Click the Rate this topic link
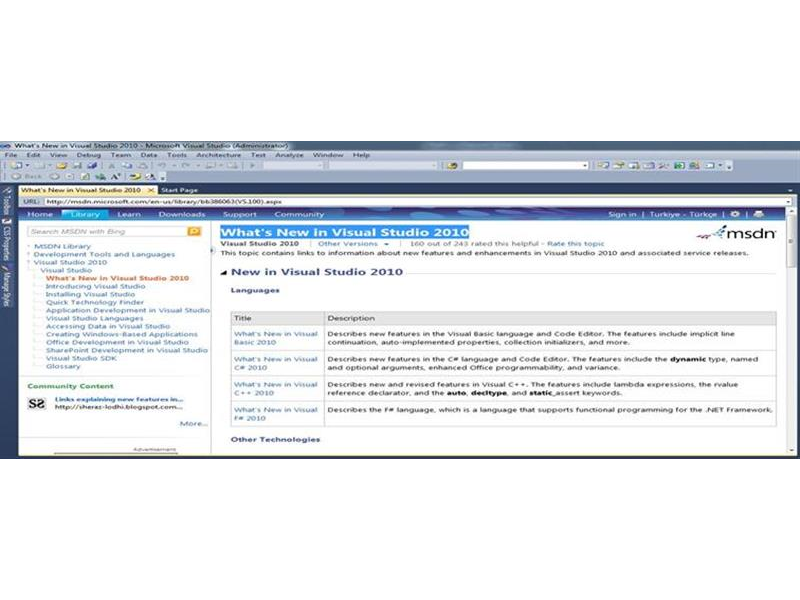Screen dimensions: 800x600 (576, 244)
